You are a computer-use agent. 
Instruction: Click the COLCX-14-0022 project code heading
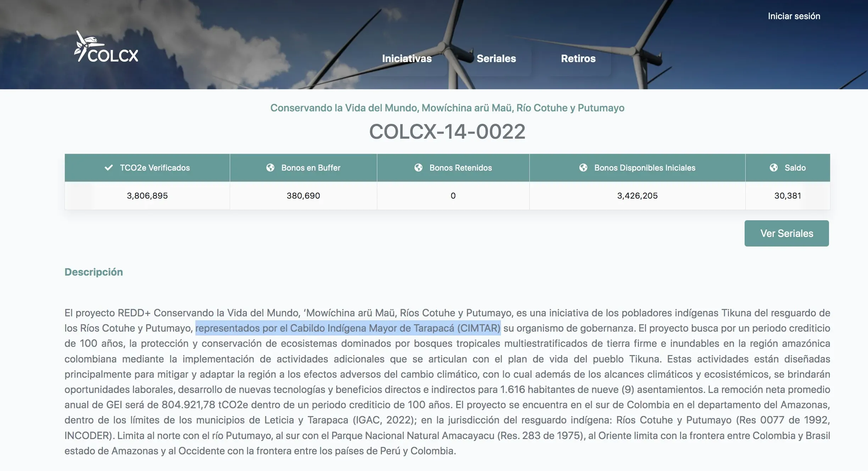coord(447,132)
